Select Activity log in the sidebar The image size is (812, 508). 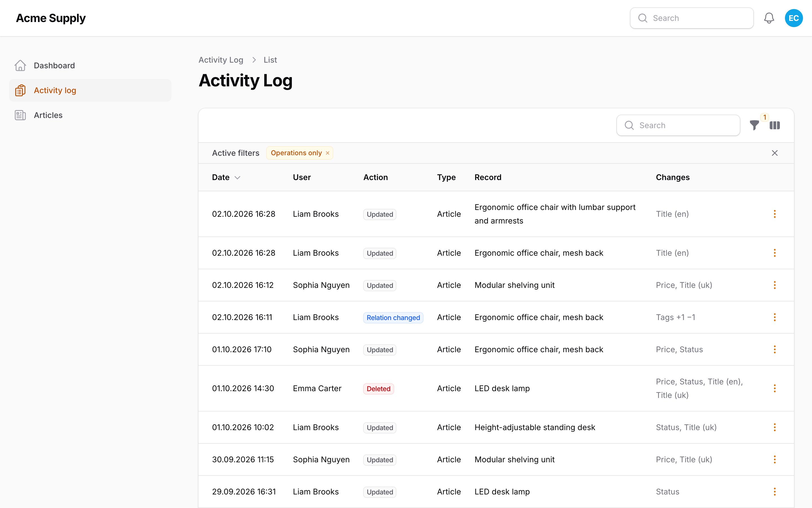[90, 90]
